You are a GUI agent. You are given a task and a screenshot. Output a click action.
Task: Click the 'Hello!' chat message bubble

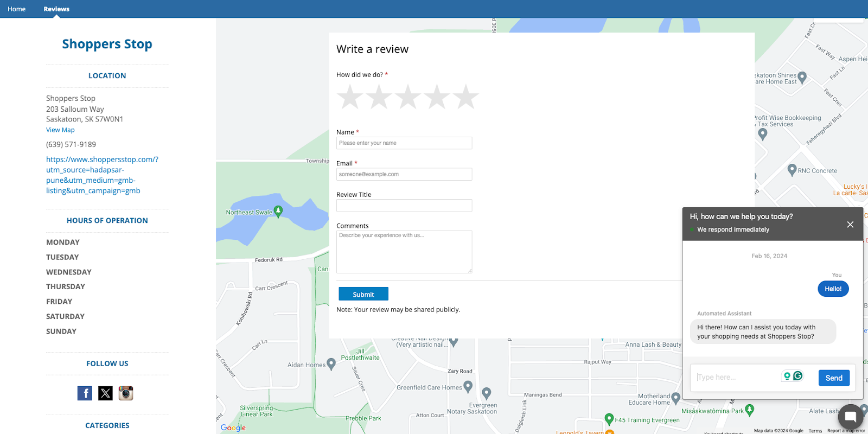pyautogui.click(x=833, y=289)
